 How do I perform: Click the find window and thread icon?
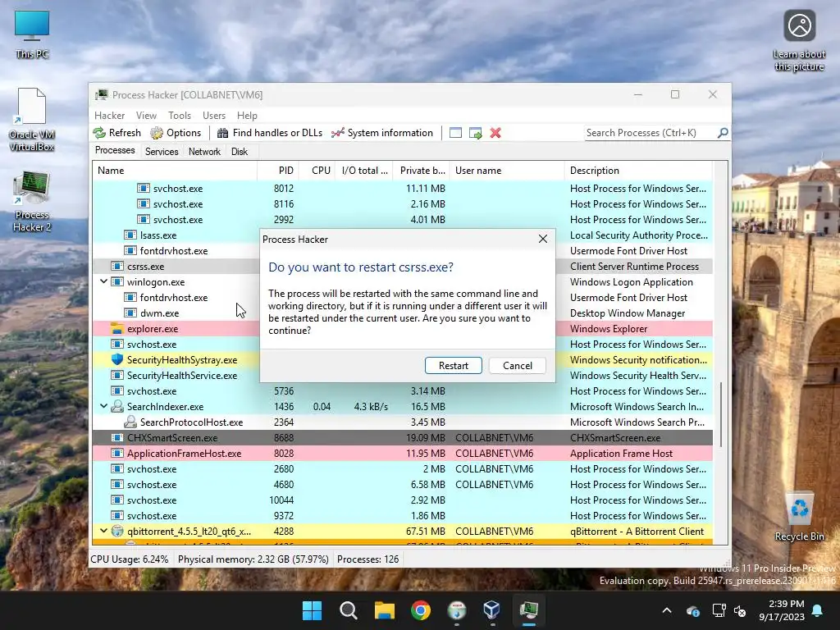click(475, 133)
